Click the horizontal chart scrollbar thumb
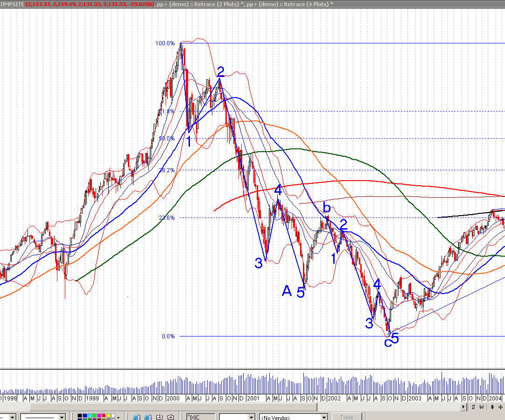This screenshot has height=420, width=505. tap(173, 407)
